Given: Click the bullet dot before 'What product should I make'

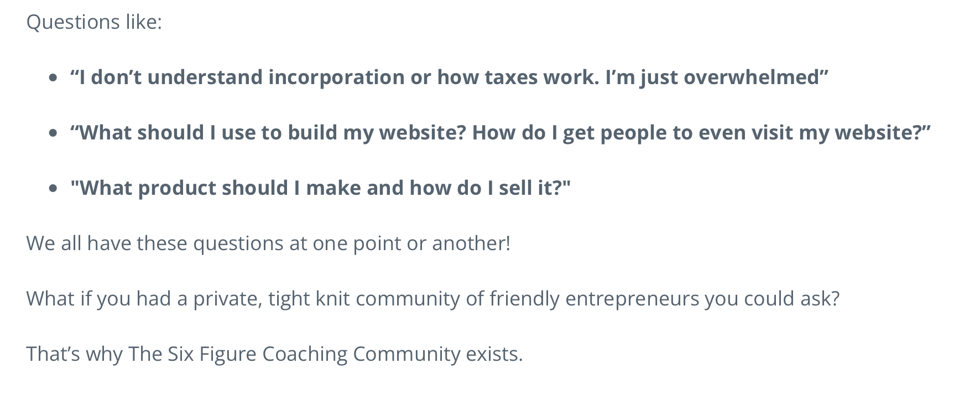Looking at the screenshot, I should [x=53, y=189].
